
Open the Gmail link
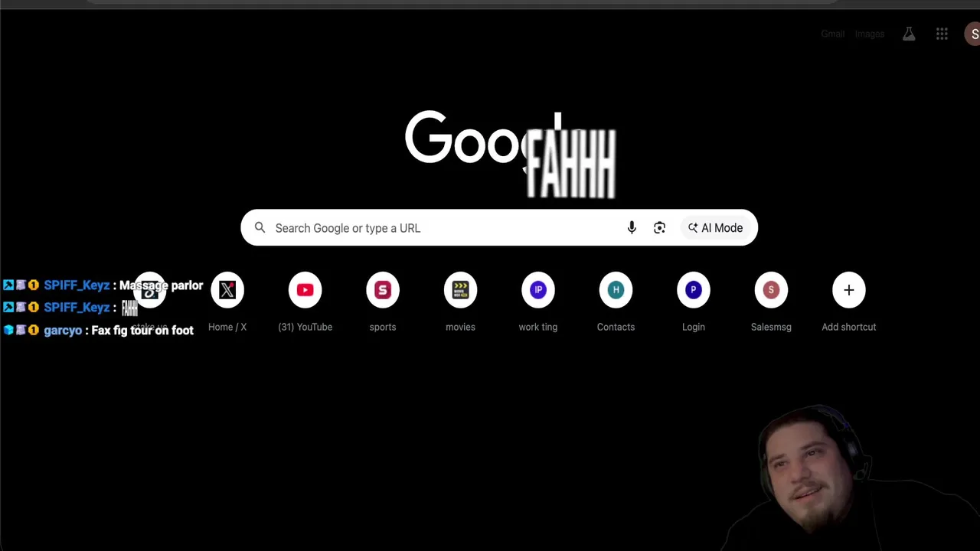point(832,34)
